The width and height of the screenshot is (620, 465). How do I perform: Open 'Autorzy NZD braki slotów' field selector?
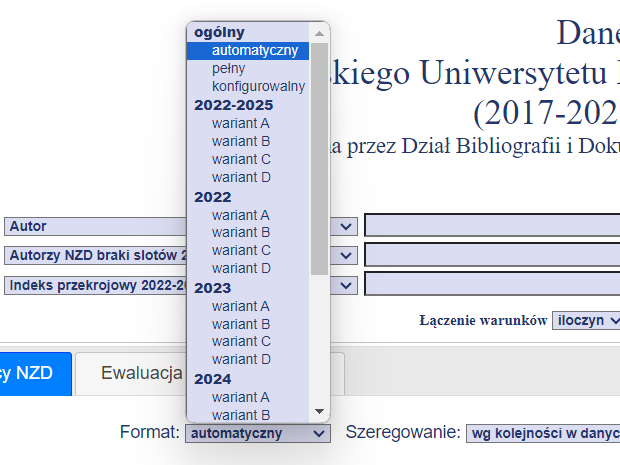coord(346,256)
